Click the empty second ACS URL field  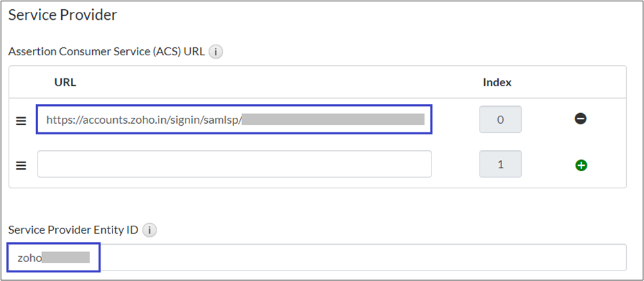tap(234, 164)
